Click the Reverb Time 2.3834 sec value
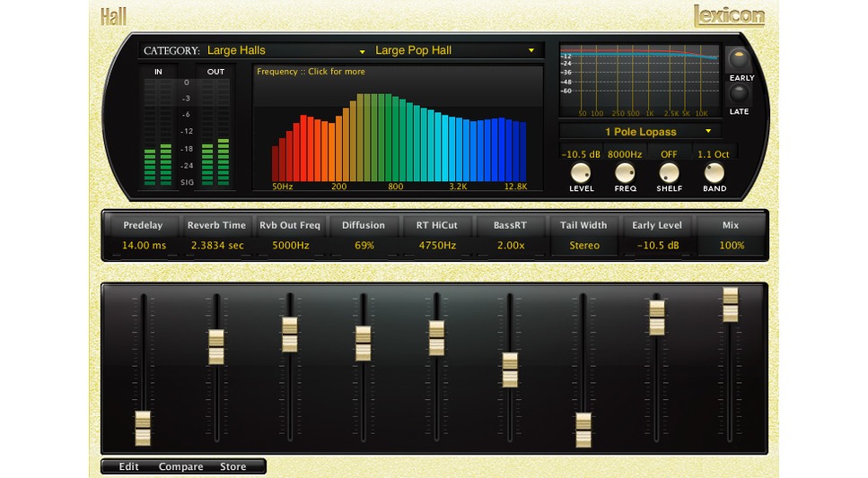Viewport: 868px width, 478px height. coord(217,245)
